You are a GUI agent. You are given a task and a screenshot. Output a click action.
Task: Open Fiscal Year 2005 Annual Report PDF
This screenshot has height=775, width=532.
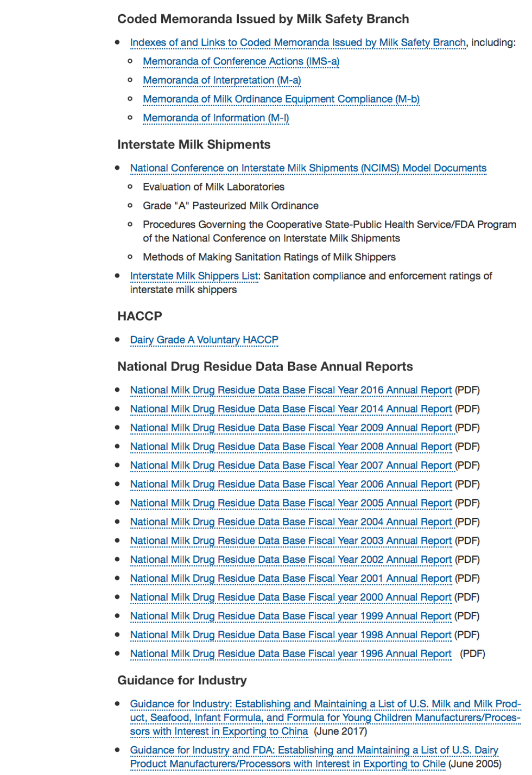click(x=290, y=503)
